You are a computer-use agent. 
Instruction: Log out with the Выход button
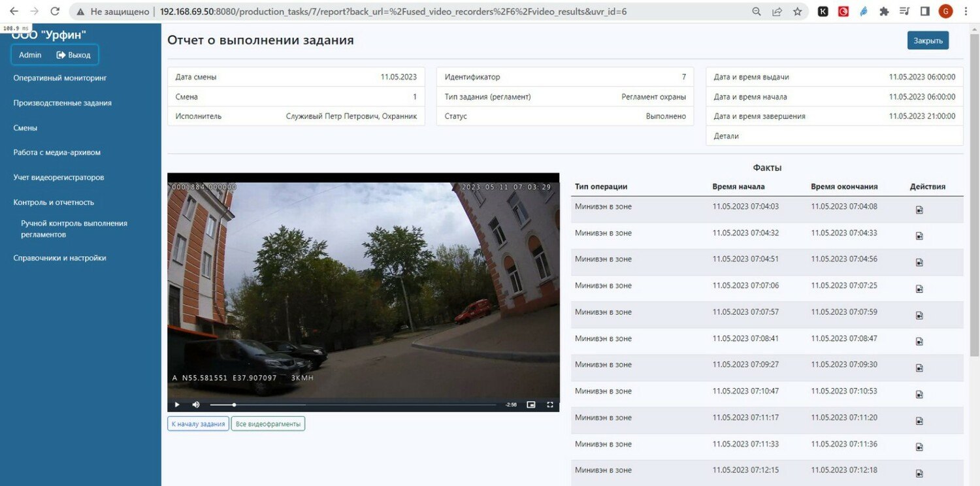(x=73, y=55)
